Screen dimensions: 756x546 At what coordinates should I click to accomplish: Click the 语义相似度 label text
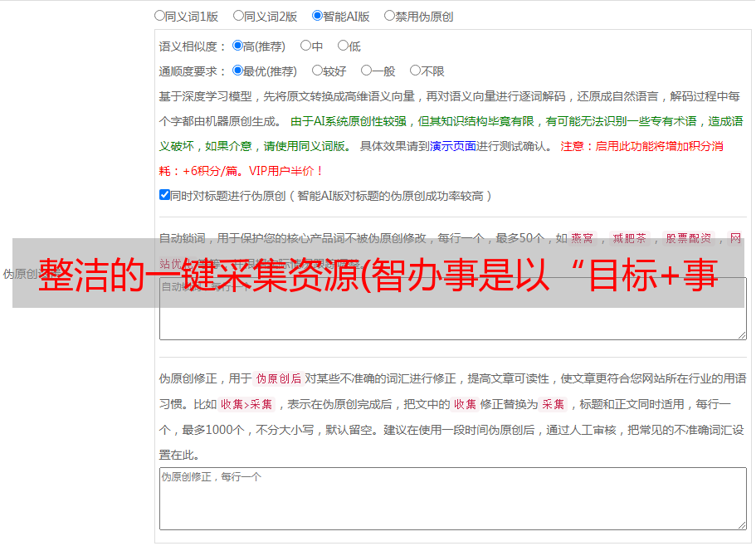click(x=193, y=46)
